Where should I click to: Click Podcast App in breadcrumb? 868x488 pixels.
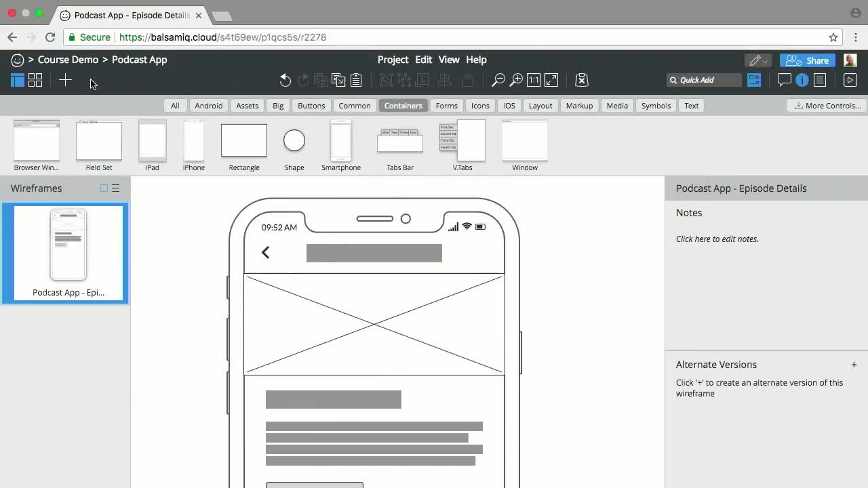click(139, 60)
